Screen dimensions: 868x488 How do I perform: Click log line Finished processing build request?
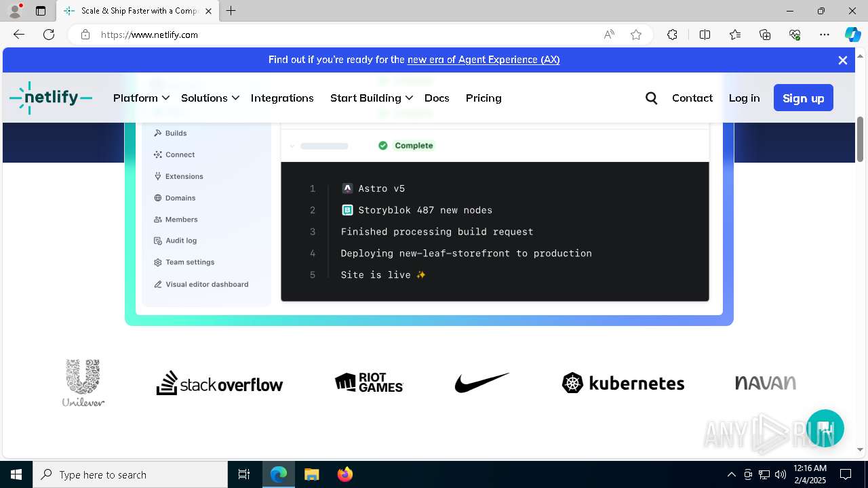(437, 231)
